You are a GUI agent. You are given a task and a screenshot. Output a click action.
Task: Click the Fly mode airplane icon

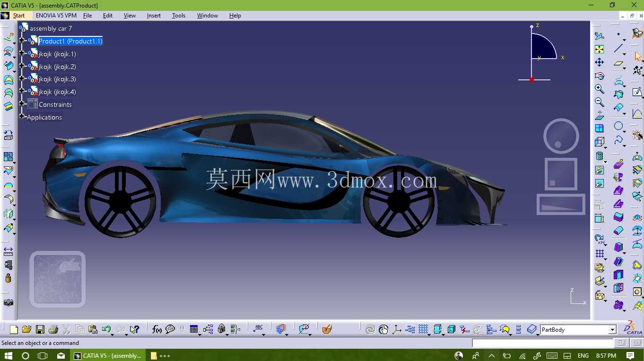(600, 36)
